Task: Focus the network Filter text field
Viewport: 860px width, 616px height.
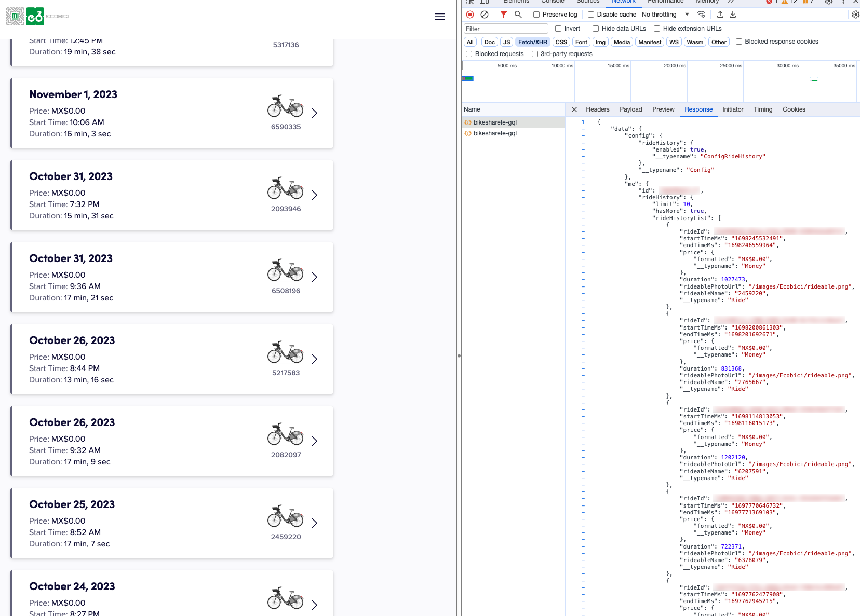Action: coord(506,29)
